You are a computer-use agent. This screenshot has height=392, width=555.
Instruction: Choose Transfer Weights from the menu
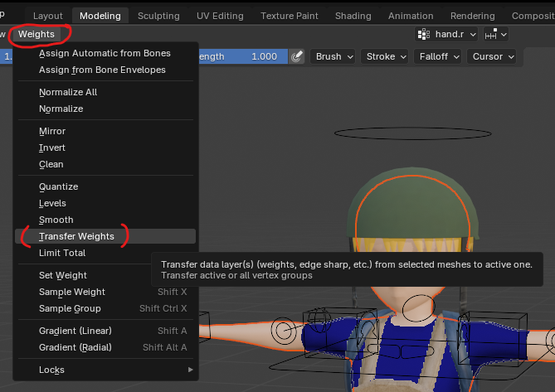click(x=76, y=236)
